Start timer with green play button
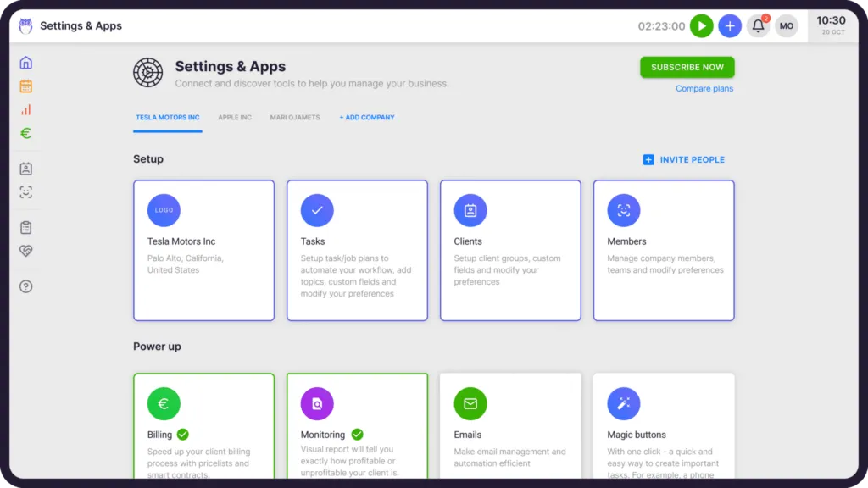The image size is (868, 488). coord(701,26)
